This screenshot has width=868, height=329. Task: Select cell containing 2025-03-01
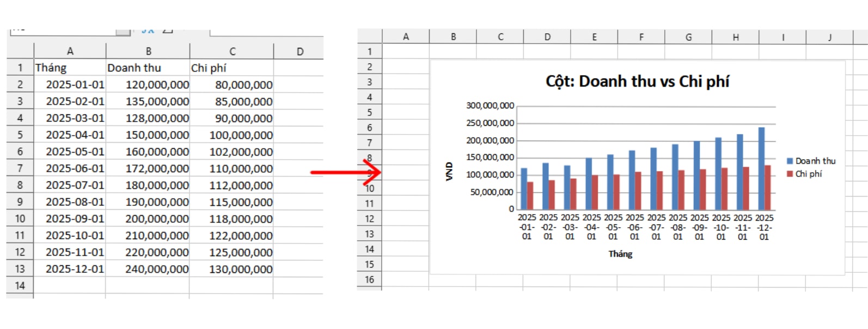coord(70,118)
